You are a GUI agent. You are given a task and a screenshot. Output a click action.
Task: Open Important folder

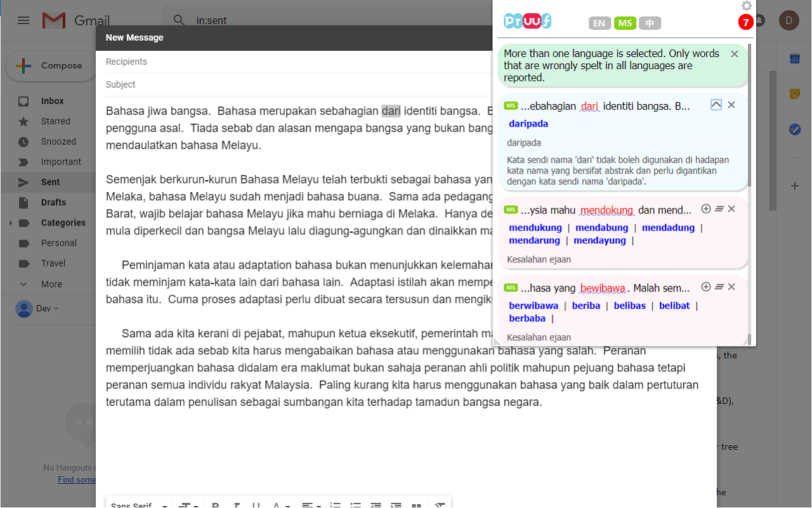[61, 162]
